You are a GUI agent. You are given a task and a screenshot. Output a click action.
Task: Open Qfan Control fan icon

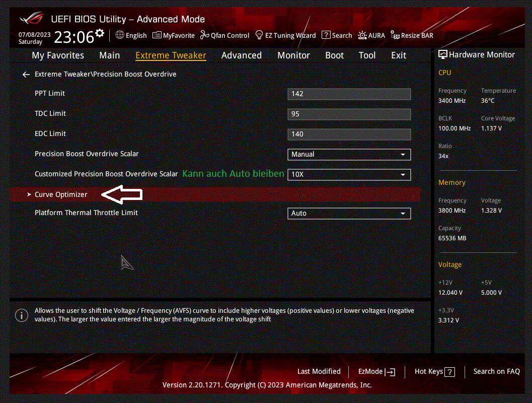pyautogui.click(x=204, y=35)
